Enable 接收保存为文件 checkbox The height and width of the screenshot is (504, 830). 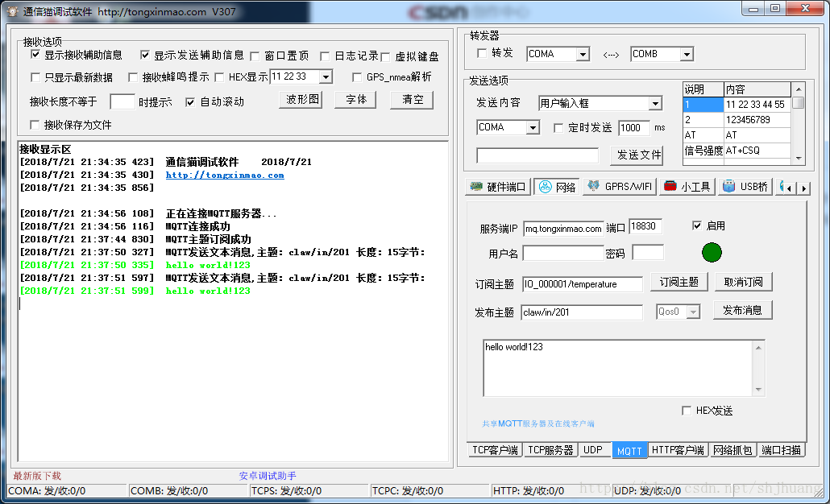(x=35, y=125)
